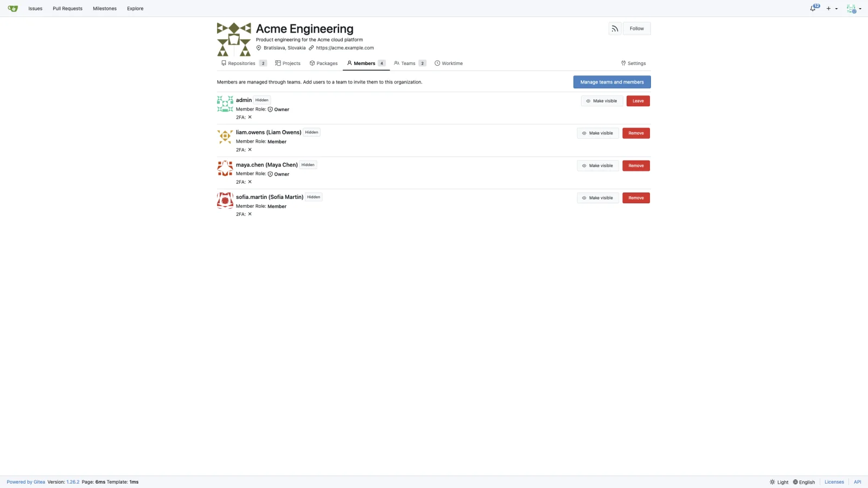Open Milestones in the top navigation
The height and width of the screenshot is (488, 868).
105,9
